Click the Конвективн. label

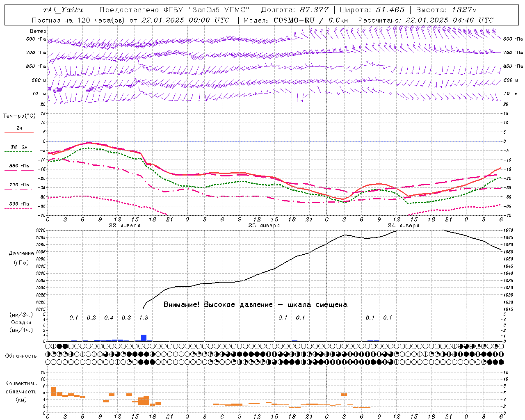coord(21,383)
